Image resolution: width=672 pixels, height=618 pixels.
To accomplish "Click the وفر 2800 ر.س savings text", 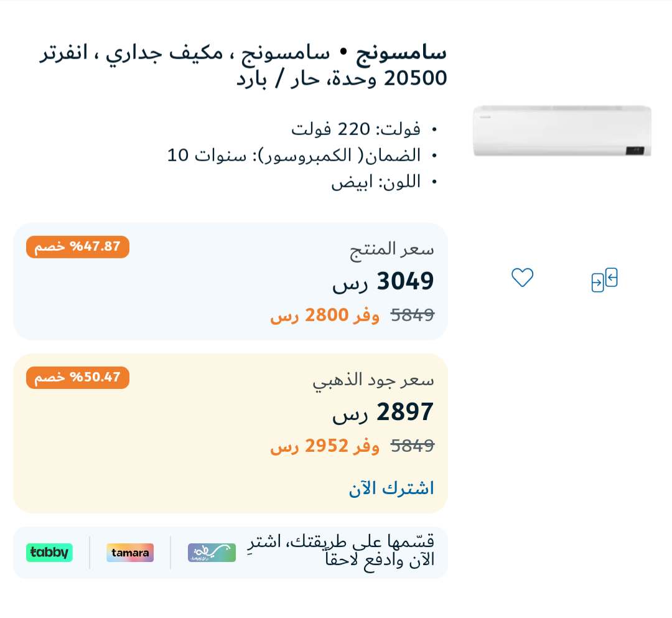I will (325, 316).
